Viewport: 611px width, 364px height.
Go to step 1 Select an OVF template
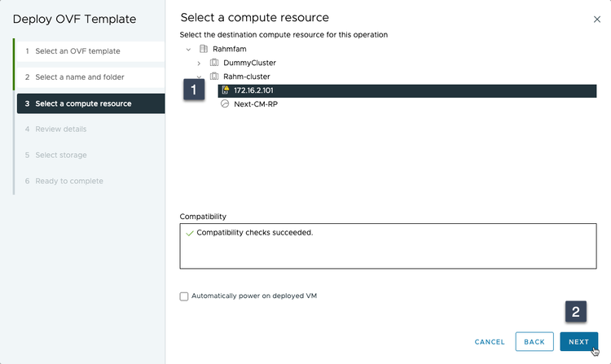coord(90,51)
